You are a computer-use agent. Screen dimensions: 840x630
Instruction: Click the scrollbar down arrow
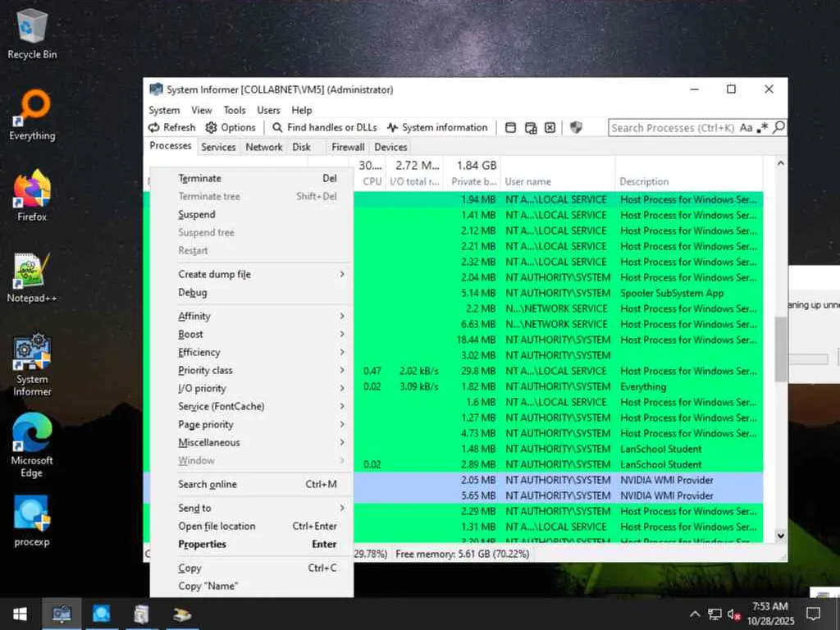[x=781, y=535]
